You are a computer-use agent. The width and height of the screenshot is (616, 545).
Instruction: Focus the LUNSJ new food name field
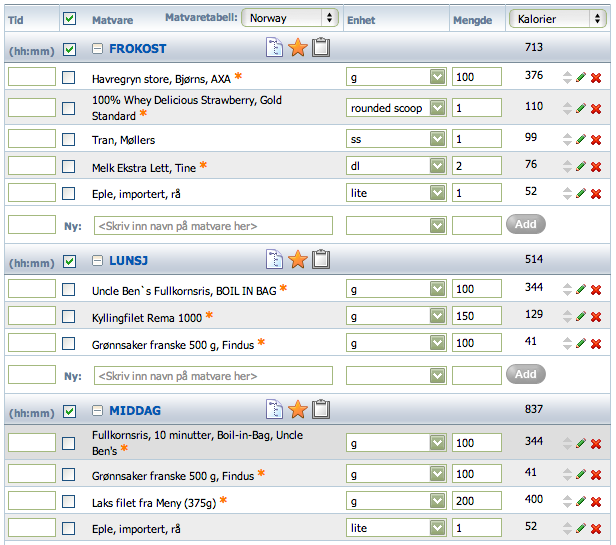click(x=213, y=376)
